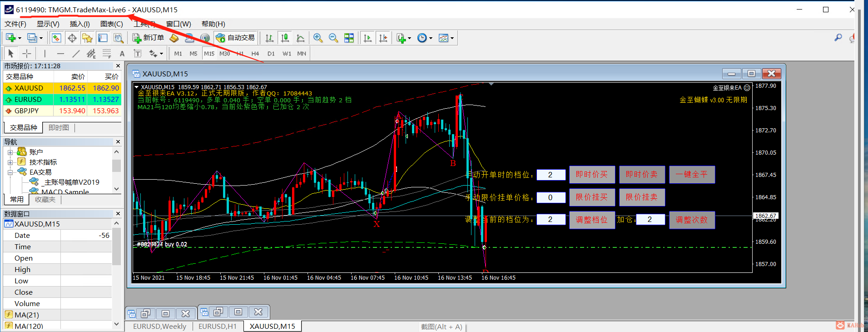Viewport: 868px width, 332px height.
Task: Click the 调整档位 button
Action: (592, 220)
